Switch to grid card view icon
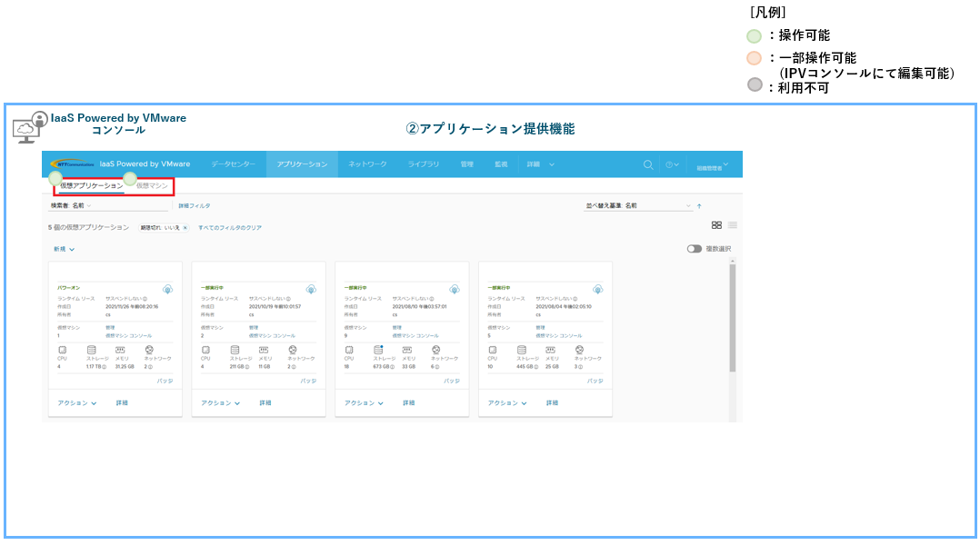This screenshot has height=545, width=980. click(x=716, y=225)
